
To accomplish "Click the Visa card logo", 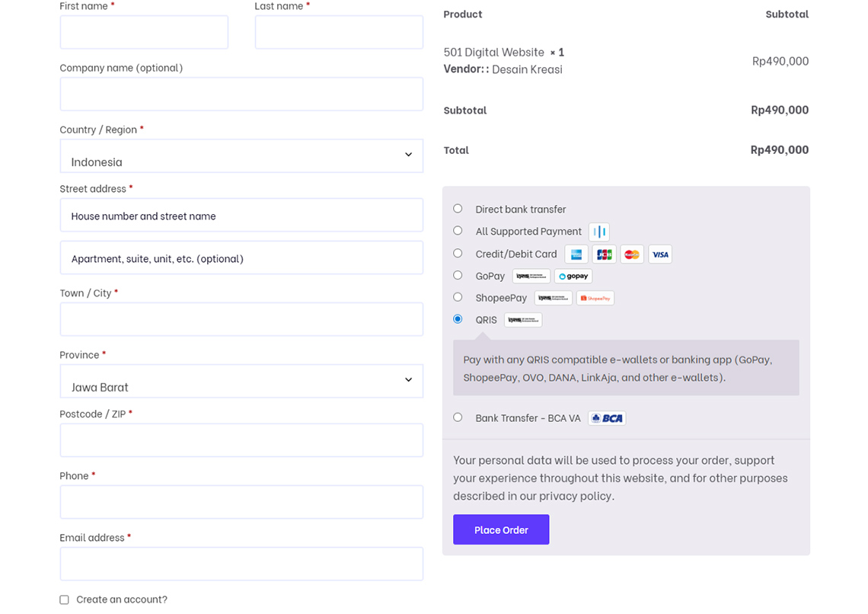I will [x=660, y=254].
